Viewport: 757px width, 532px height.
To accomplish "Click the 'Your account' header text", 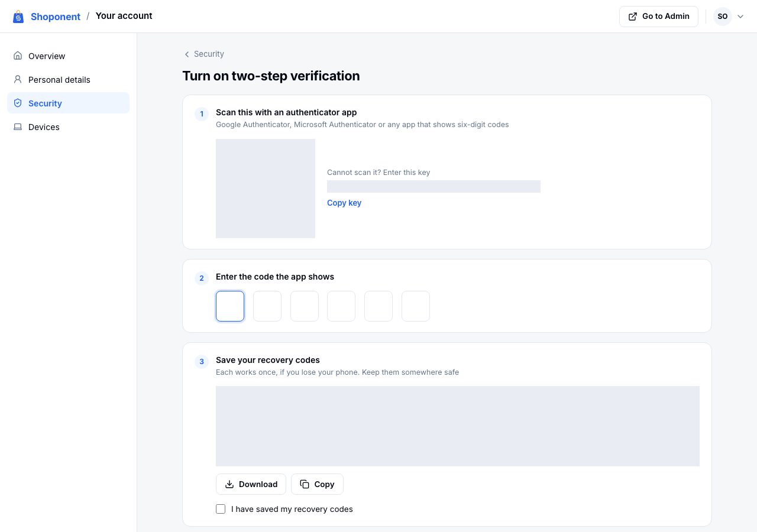I will click(124, 16).
